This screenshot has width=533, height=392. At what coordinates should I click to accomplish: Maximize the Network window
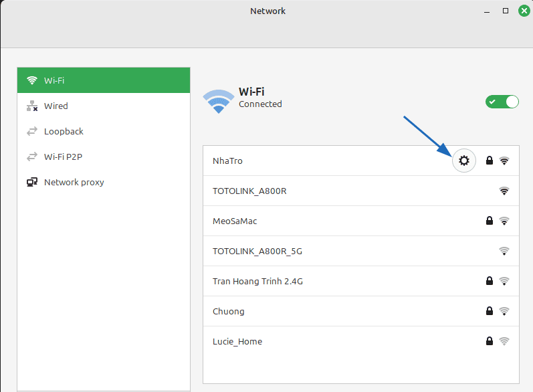click(506, 11)
